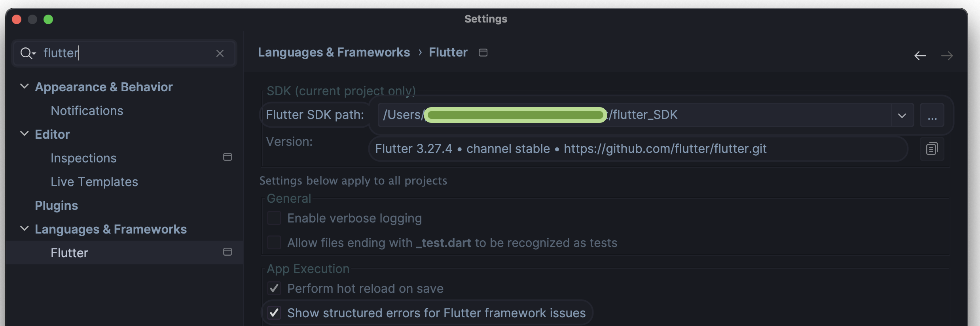
Task: Click the project icon beside Flutter tree item
Action: pyautogui.click(x=227, y=252)
